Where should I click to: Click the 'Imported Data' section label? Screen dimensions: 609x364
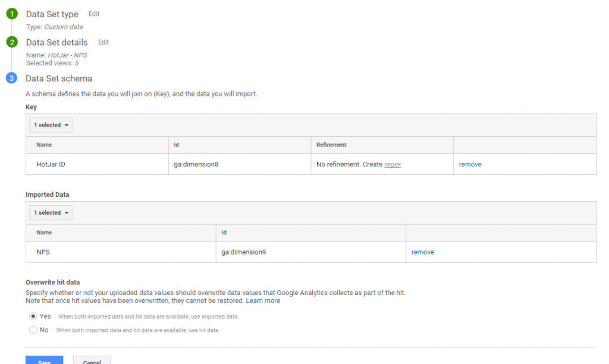point(48,194)
